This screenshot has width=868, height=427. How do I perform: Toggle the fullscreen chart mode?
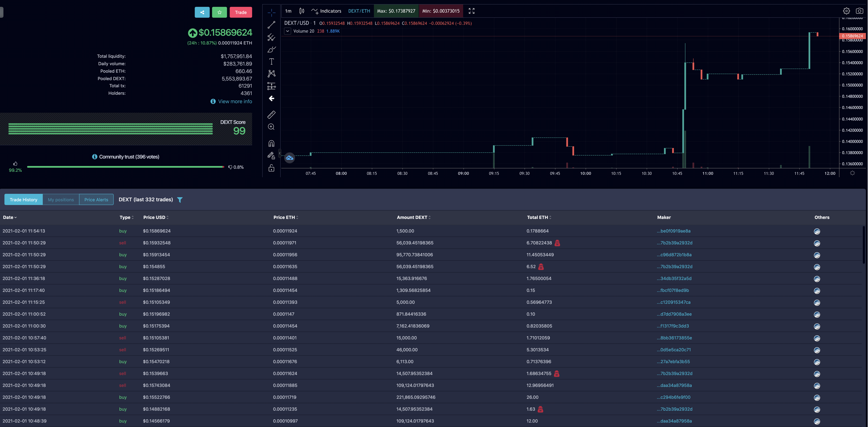click(x=472, y=11)
